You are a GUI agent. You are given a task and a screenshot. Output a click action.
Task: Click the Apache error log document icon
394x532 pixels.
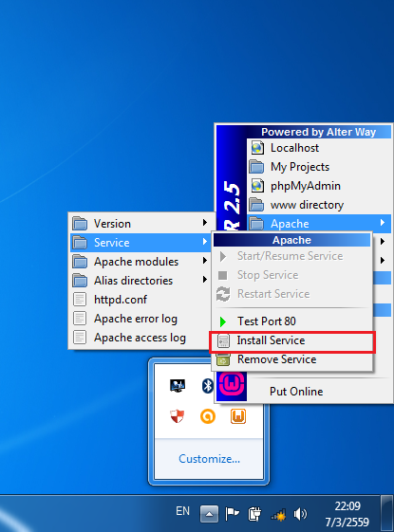[x=80, y=319]
